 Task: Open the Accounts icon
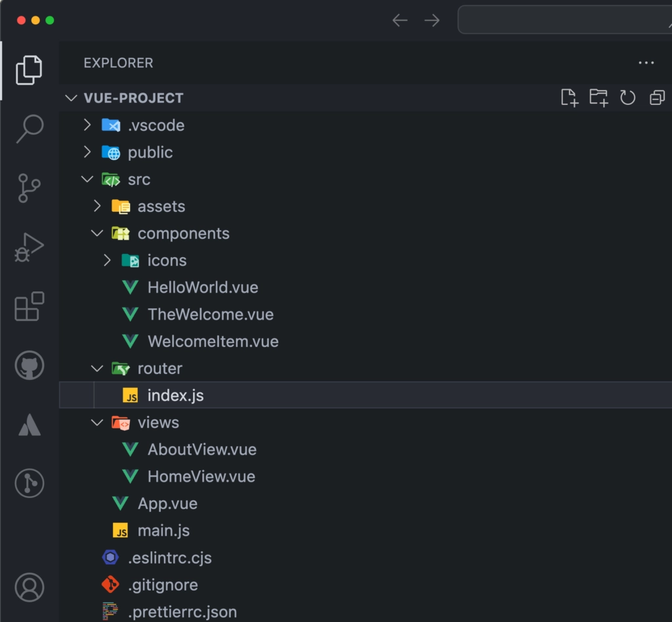(x=29, y=588)
